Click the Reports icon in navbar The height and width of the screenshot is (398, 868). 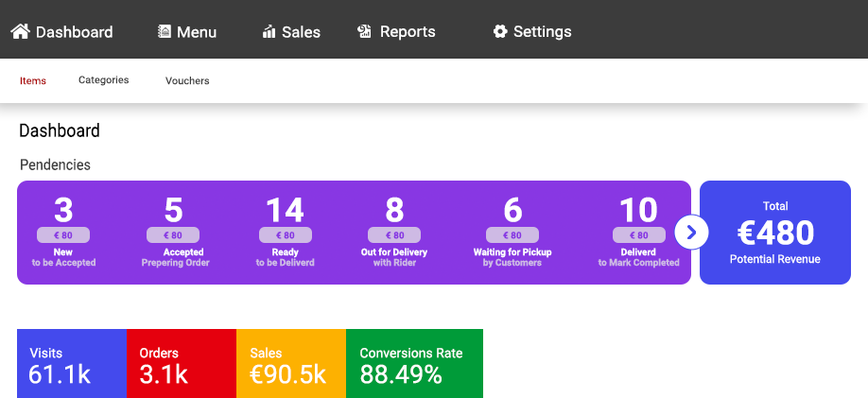[x=364, y=31]
